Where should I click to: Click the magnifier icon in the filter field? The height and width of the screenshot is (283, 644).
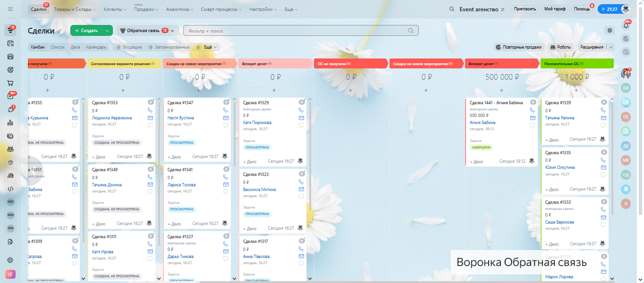411,31
